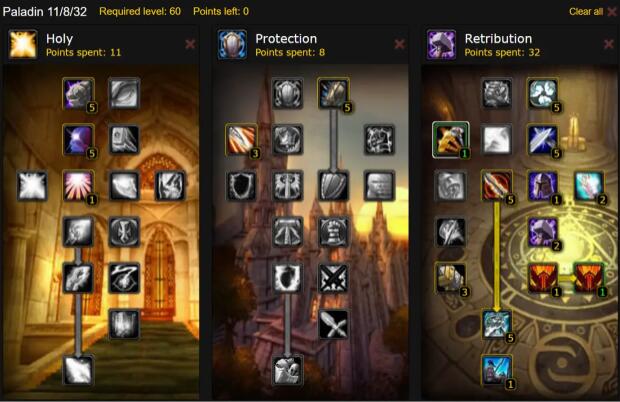Click the Seal of Command helmet icon
620x402 pixels.
(x=543, y=185)
